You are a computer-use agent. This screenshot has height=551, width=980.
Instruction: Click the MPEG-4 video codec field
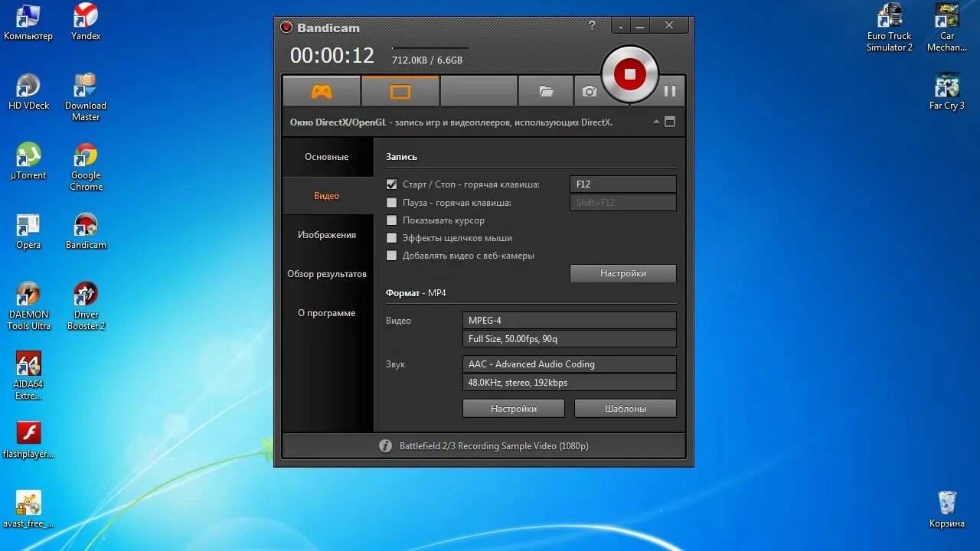pos(570,321)
